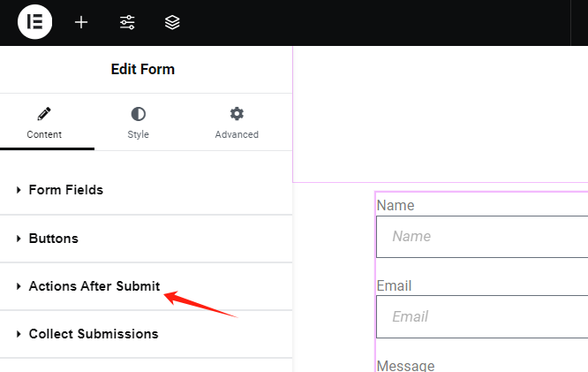Click the Edit Form panel title

[143, 70]
